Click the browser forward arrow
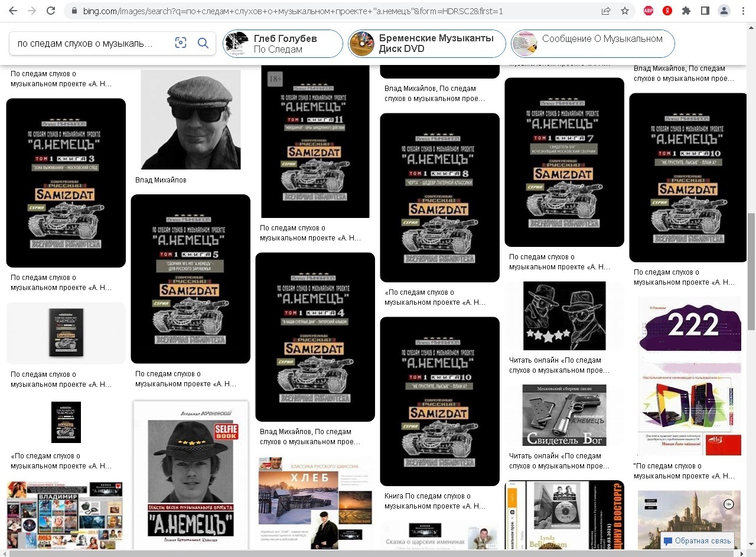 click(32, 11)
